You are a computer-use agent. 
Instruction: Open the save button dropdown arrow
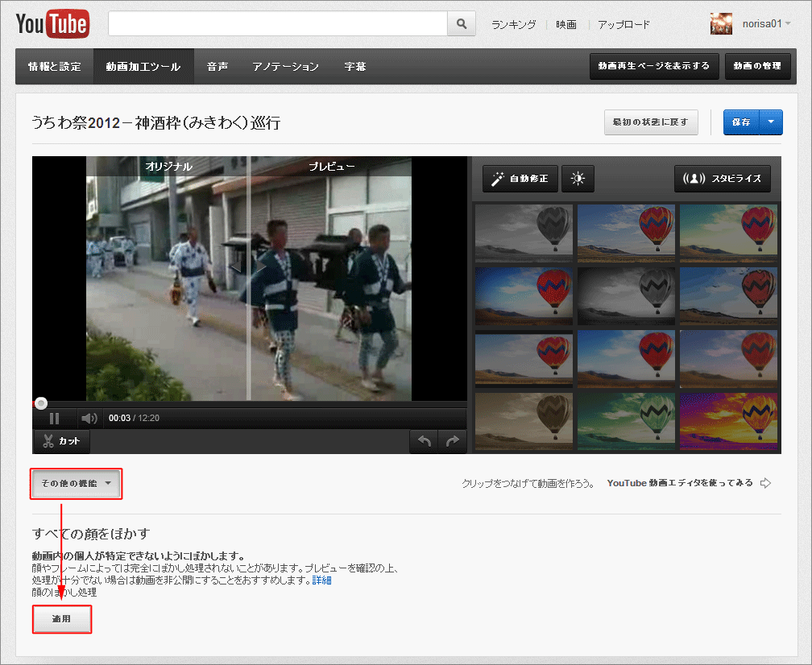(771, 122)
